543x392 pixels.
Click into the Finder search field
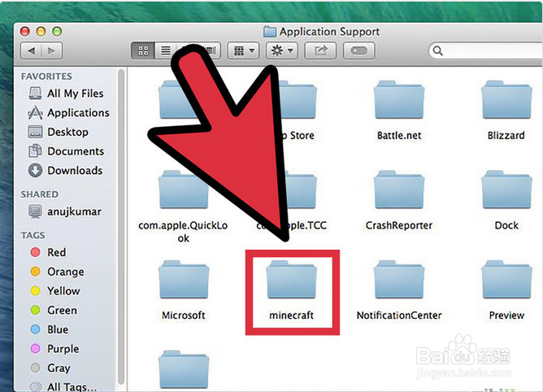pyautogui.click(x=485, y=51)
